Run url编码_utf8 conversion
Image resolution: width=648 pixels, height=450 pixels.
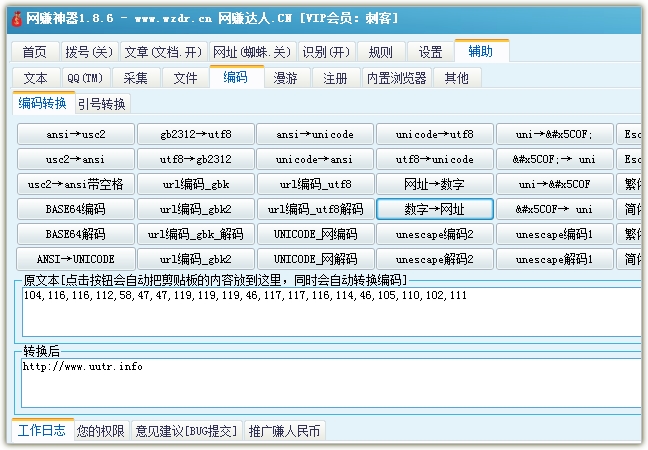[x=315, y=184]
